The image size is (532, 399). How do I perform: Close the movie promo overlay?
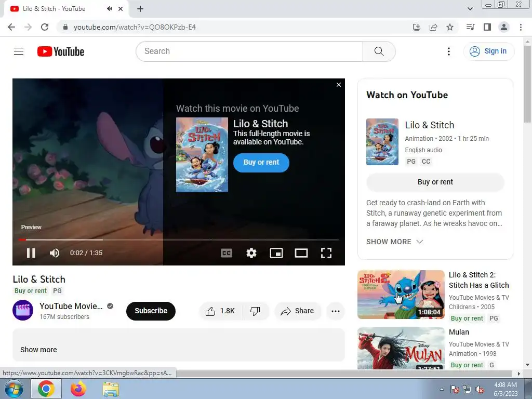pyautogui.click(x=339, y=85)
